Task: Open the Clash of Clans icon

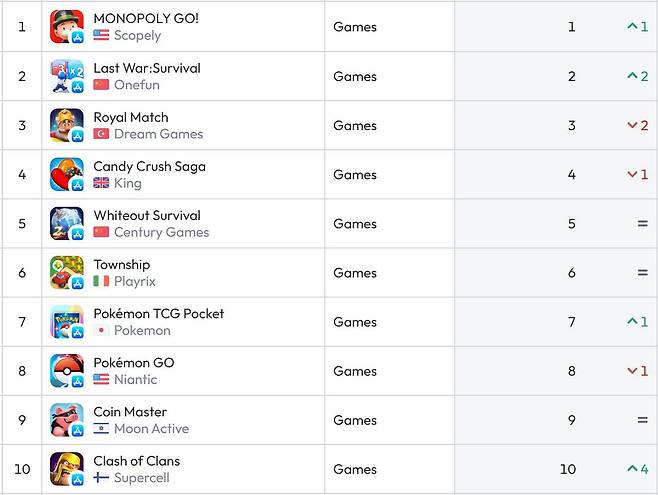Action: pos(67,469)
